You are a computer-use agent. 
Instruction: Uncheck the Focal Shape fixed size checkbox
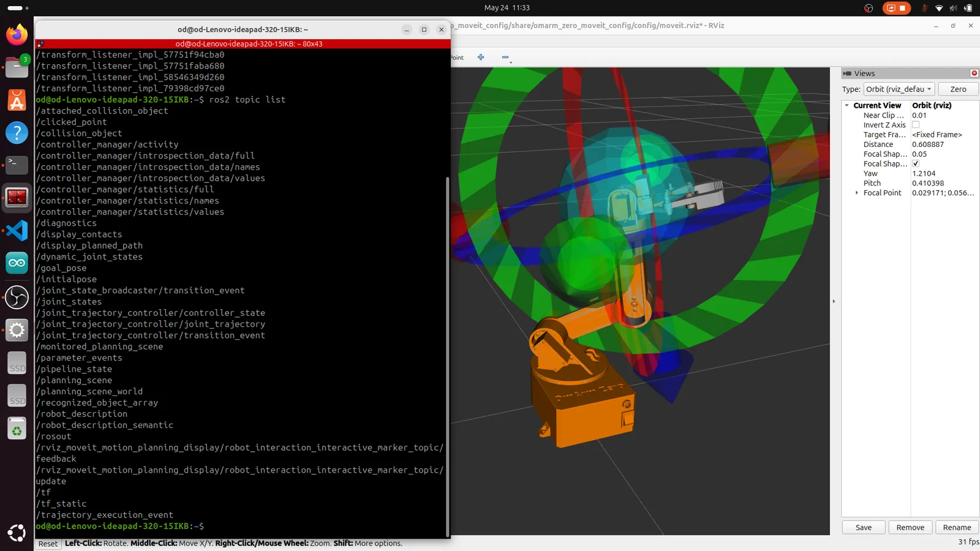click(x=916, y=163)
